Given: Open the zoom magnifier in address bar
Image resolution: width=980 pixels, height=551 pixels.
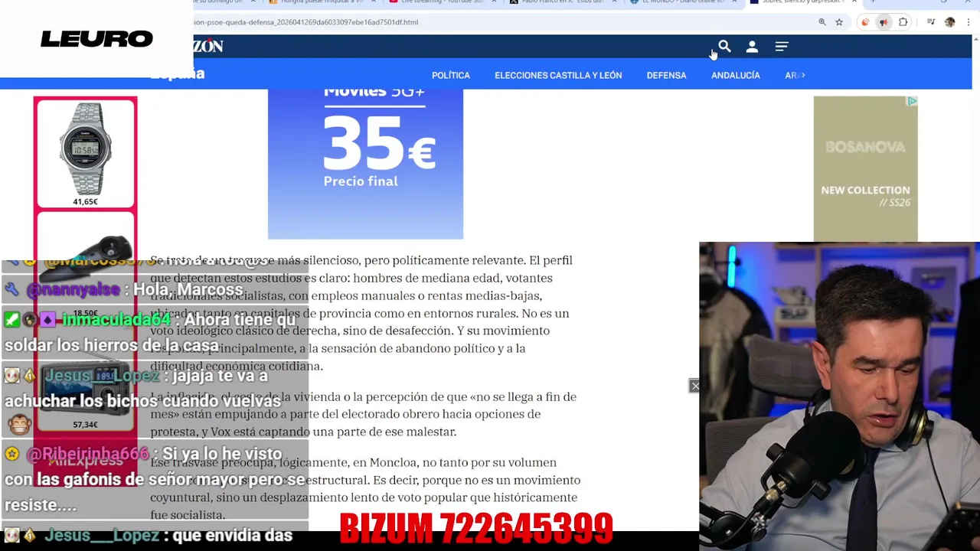Looking at the screenshot, I should pyautogui.click(x=822, y=22).
